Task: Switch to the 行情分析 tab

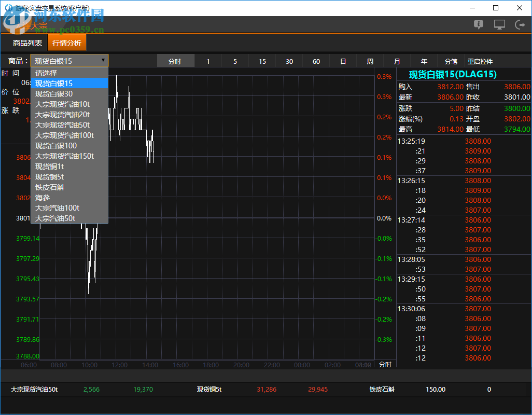Action: 67,43
